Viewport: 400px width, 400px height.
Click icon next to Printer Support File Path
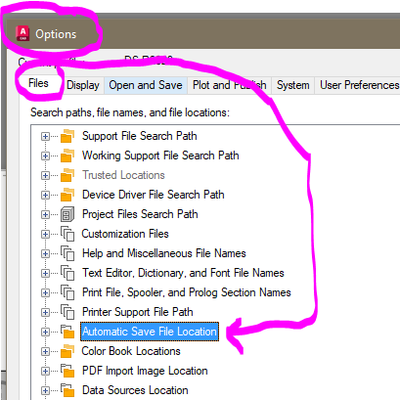[x=67, y=312]
